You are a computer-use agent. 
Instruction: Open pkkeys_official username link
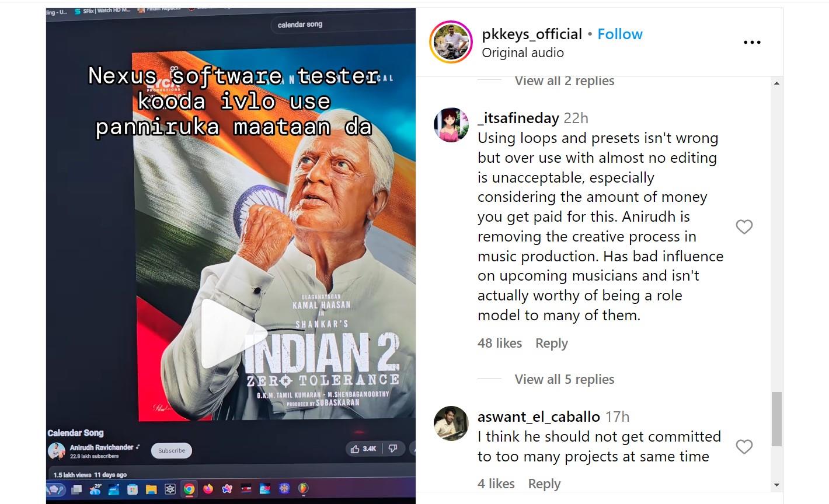[x=532, y=34]
